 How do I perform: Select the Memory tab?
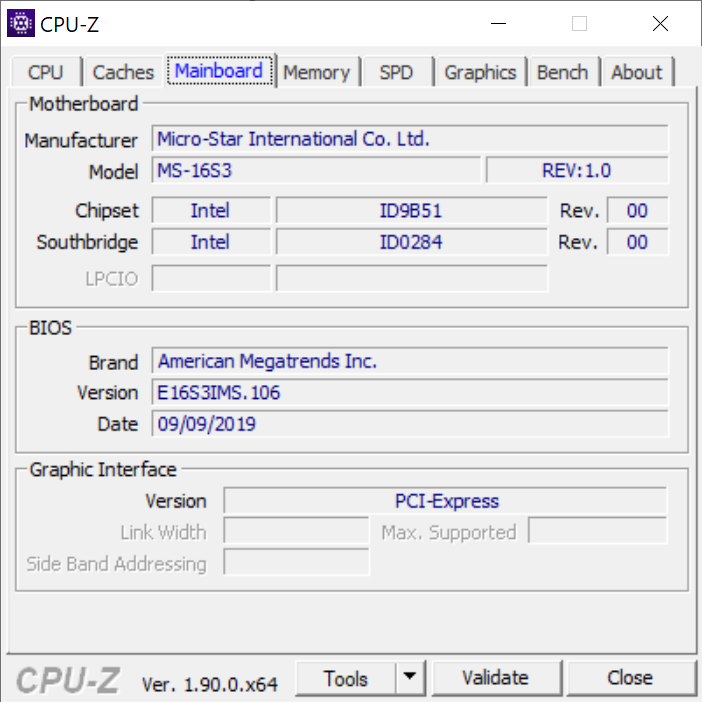[x=316, y=72]
